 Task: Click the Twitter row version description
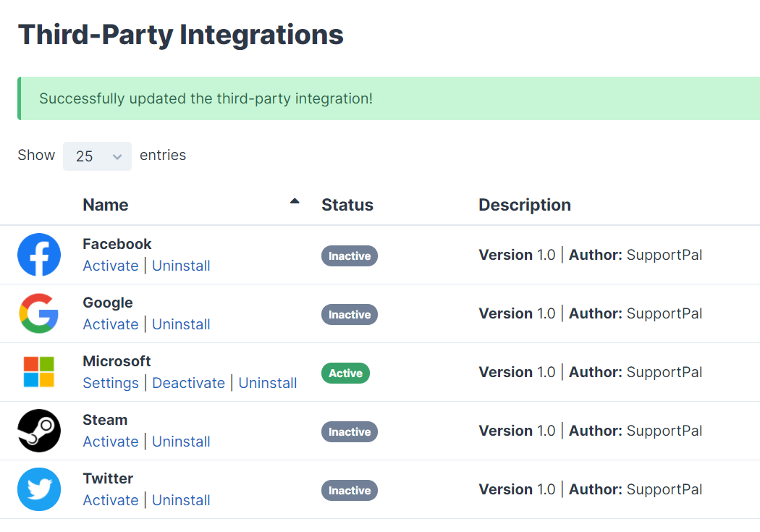591,489
